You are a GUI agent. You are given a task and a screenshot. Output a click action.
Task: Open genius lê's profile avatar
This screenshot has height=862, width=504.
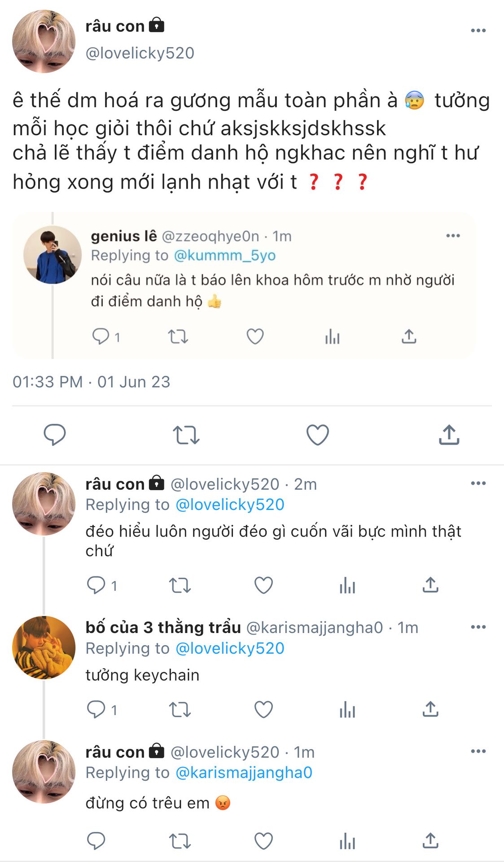pyautogui.click(x=52, y=255)
